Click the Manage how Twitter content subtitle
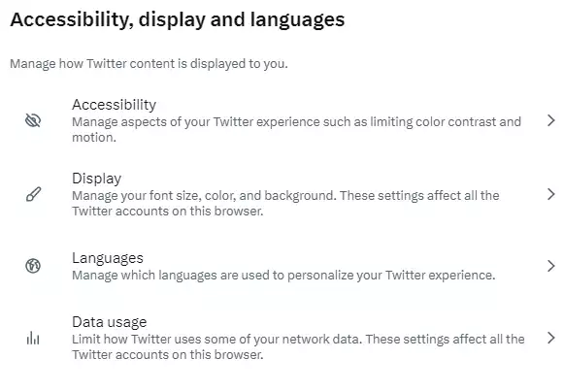 coord(149,64)
